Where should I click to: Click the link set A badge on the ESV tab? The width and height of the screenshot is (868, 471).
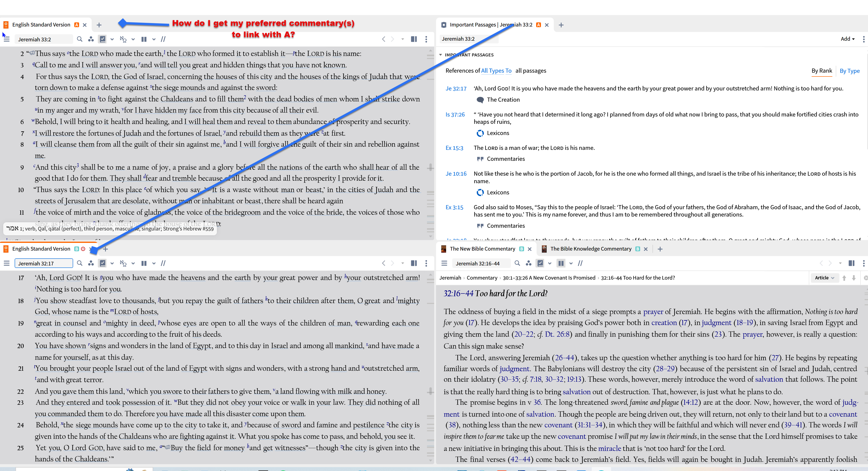[x=77, y=25]
